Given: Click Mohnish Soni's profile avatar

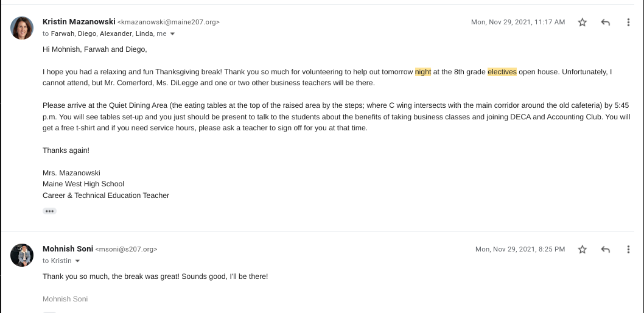Looking at the screenshot, I should pyautogui.click(x=22, y=255).
